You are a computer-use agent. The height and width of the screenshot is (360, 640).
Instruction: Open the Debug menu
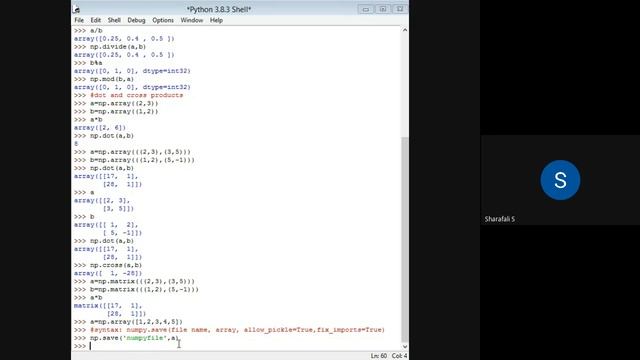136,20
